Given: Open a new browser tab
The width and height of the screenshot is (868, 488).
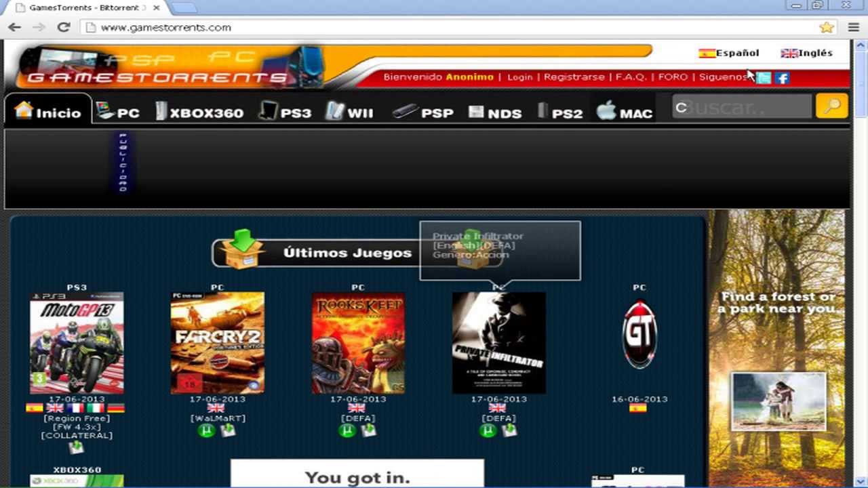Looking at the screenshot, I should click(x=183, y=7).
